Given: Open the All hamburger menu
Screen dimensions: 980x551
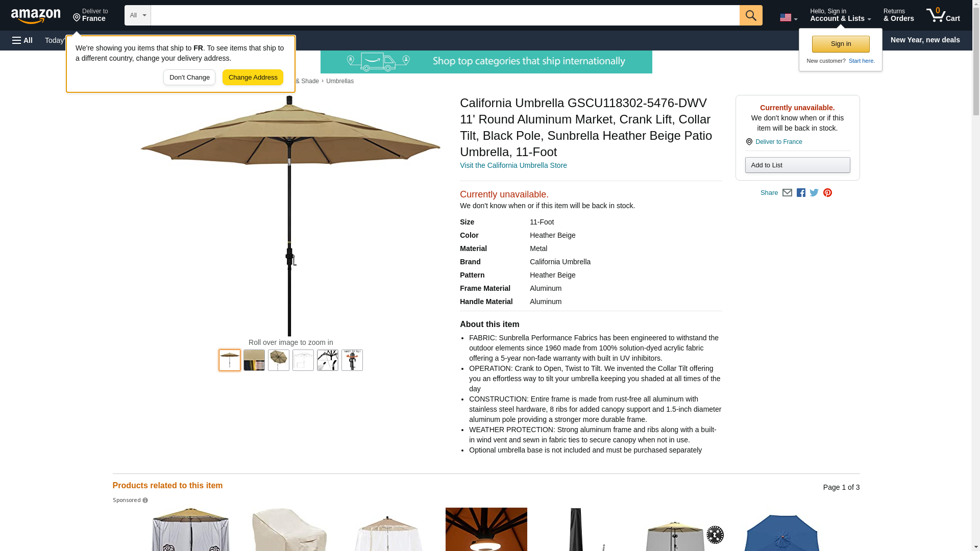Looking at the screenshot, I should [x=22, y=40].
